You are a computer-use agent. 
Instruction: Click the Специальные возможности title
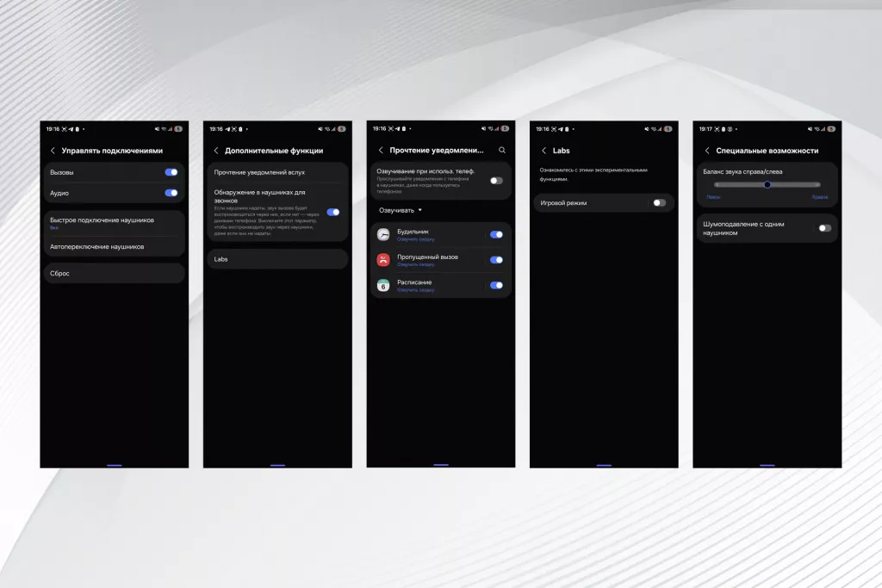767,151
